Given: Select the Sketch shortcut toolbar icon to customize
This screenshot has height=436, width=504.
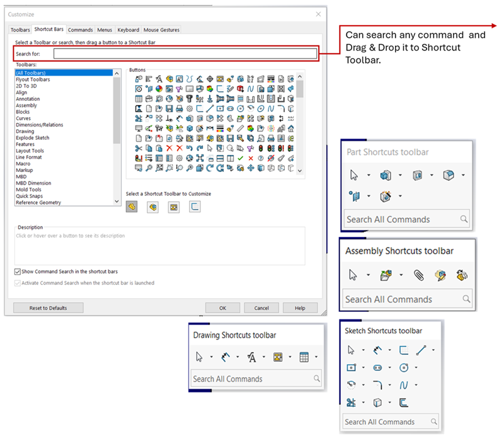Looking at the screenshot, I should [195, 206].
